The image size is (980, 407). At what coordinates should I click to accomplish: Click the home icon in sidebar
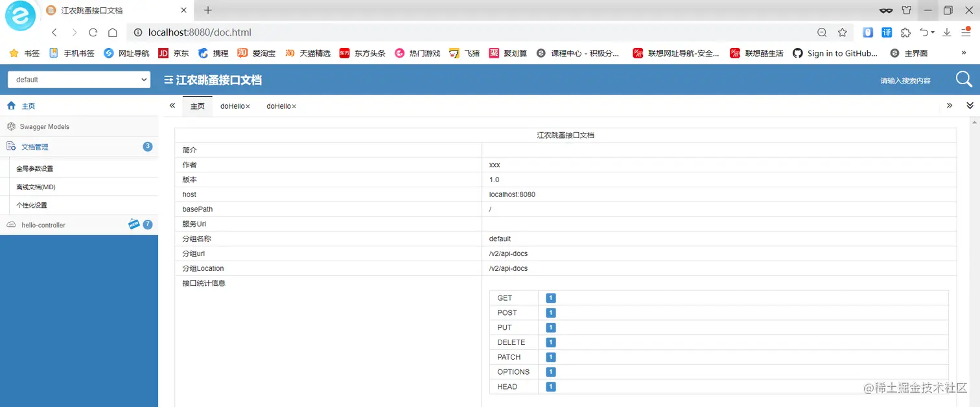tap(11, 106)
